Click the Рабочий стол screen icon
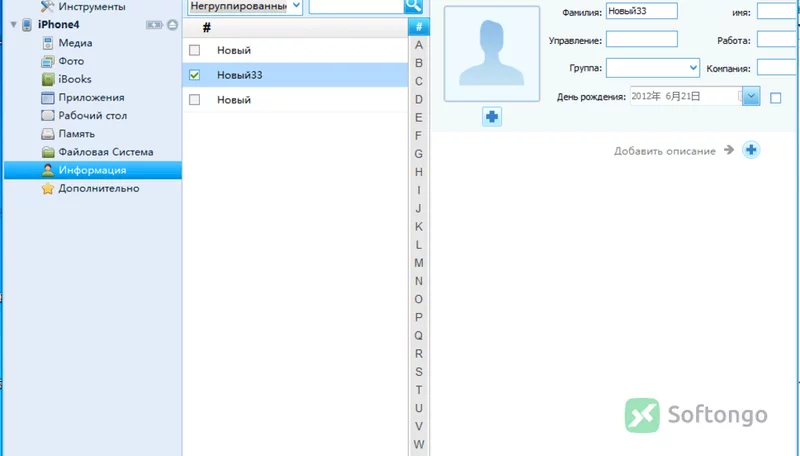This screenshot has height=456, width=800. point(47,116)
